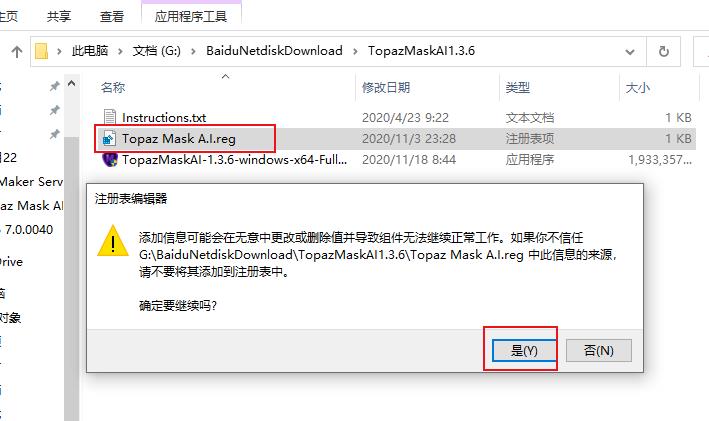Image resolution: width=709 pixels, height=421 pixels.
Task: Sort files by 名称 column header
Action: point(113,87)
